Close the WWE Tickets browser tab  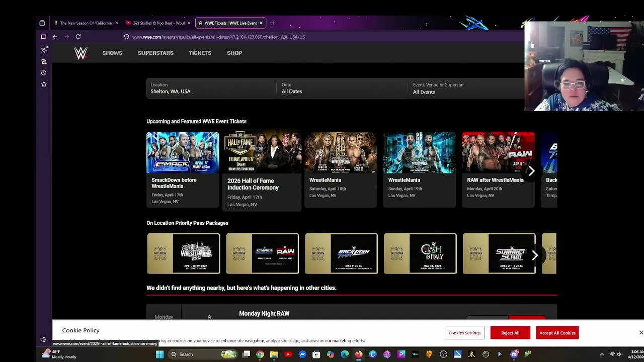pyautogui.click(x=261, y=23)
